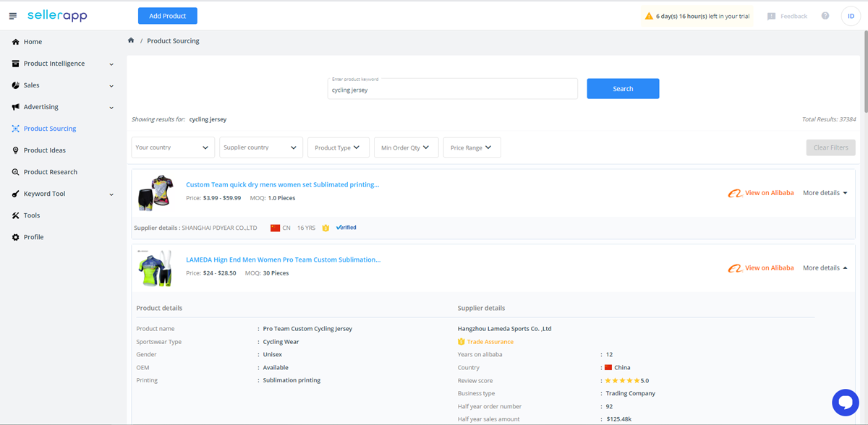
Task: Click the SellerApp logo
Action: pos(57,15)
